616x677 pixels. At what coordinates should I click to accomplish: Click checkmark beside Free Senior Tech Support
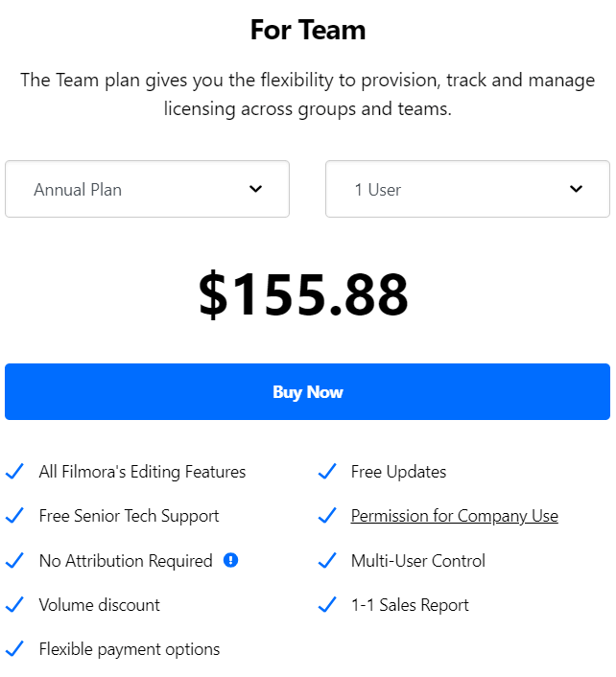(x=14, y=516)
